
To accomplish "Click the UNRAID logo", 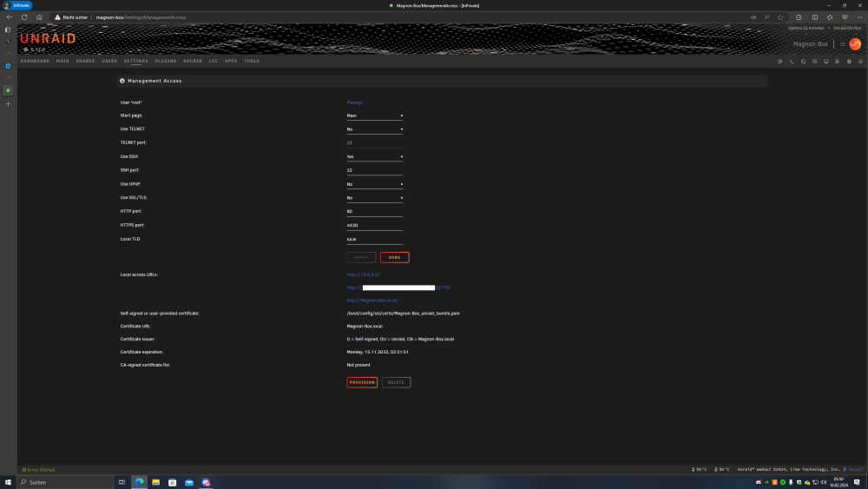I will pyautogui.click(x=48, y=38).
